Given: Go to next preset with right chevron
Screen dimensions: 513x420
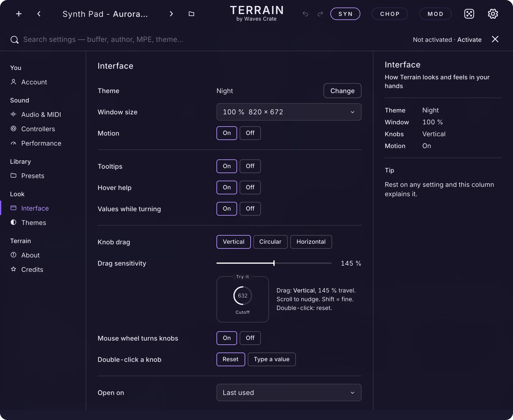Looking at the screenshot, I should point(171,14).
